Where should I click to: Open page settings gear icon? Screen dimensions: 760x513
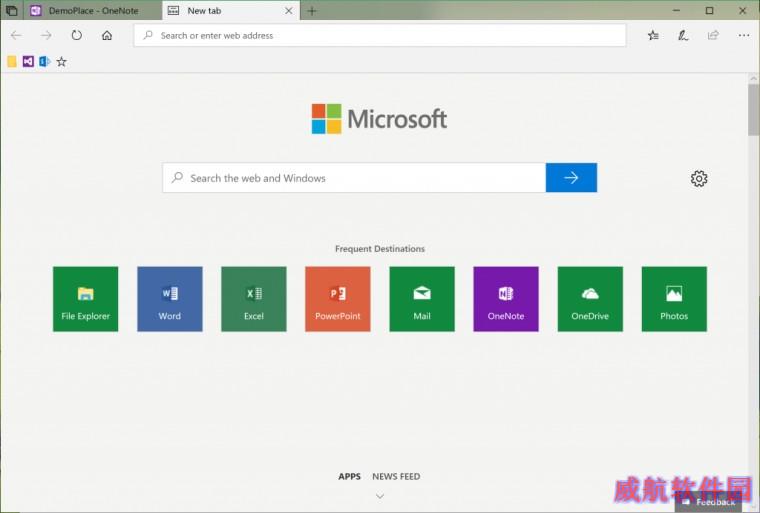(698, 178)
